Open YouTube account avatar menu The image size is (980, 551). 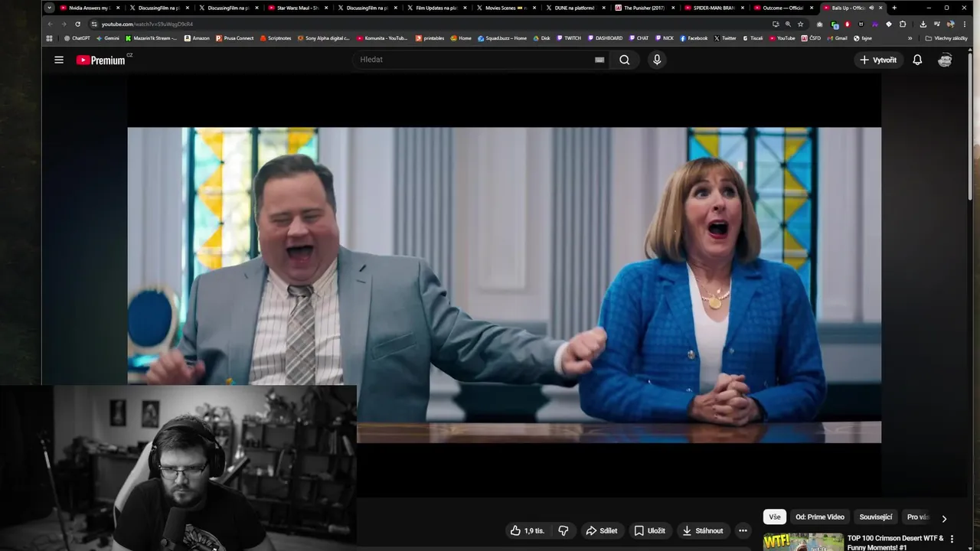945,60
